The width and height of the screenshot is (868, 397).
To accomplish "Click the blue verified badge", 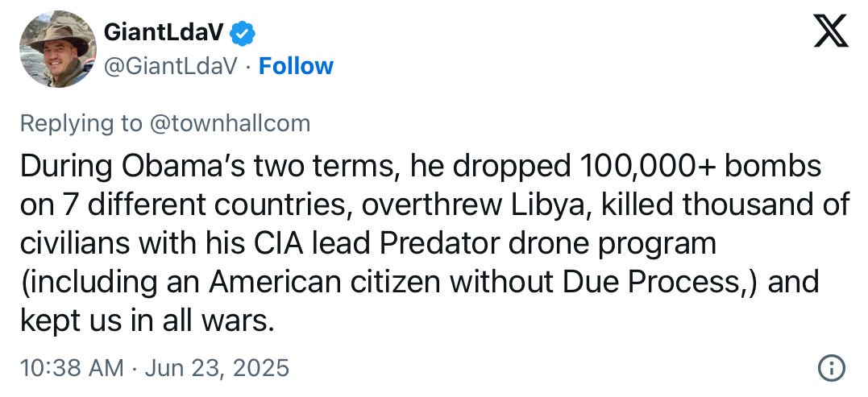I will (243, 33).
